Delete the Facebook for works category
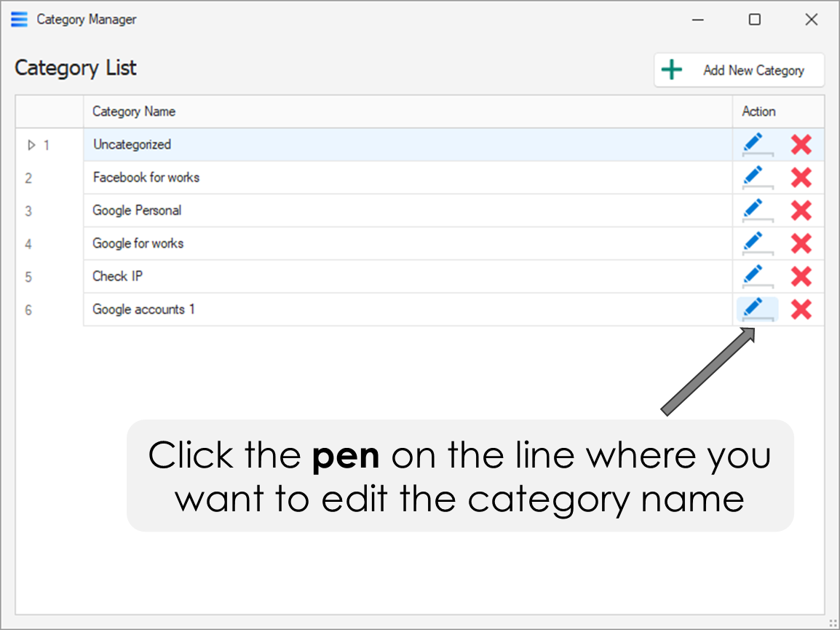This screenshot has width=840, height=630. [801, 178]
